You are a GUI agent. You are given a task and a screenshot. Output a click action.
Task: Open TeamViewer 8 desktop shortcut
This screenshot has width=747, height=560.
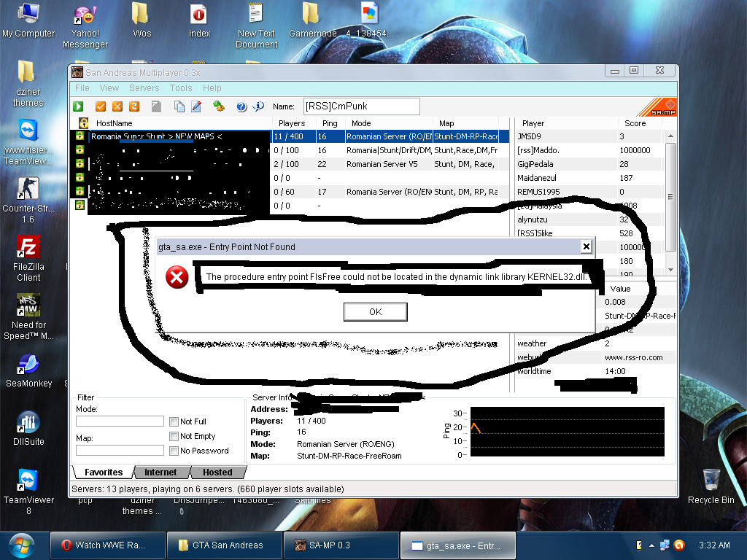28,492
